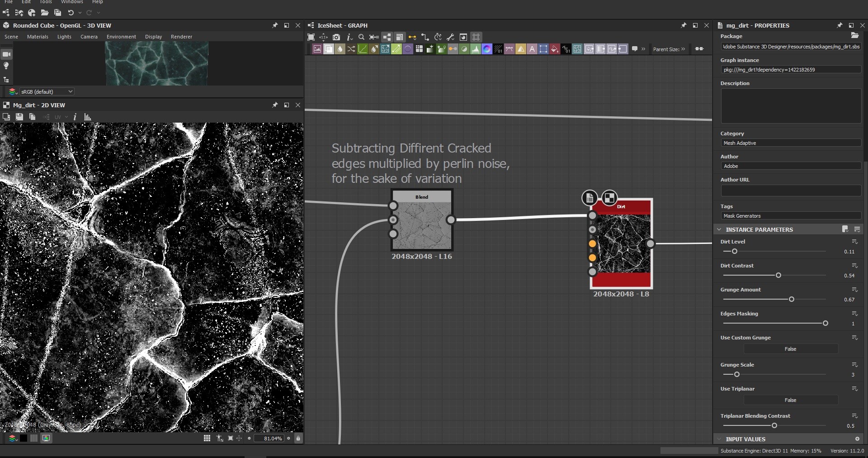The image size is (868, 458).
Task: Click the camera screenshot icon in graph toolbar
Action: click(x=336, y=37)
